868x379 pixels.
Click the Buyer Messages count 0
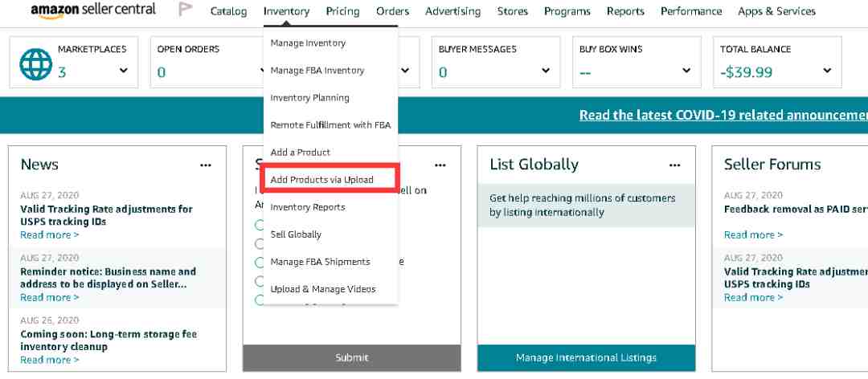[x=443, y=72]
